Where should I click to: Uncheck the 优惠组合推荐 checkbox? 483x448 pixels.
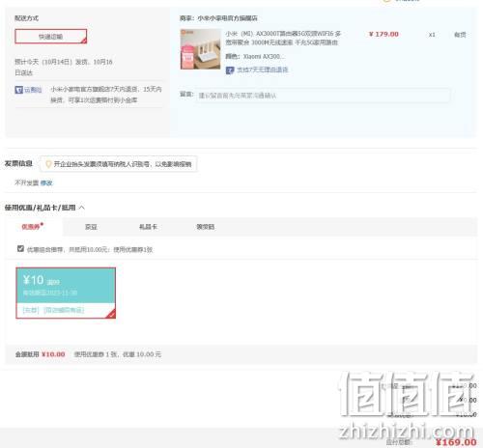pos(20,249)
